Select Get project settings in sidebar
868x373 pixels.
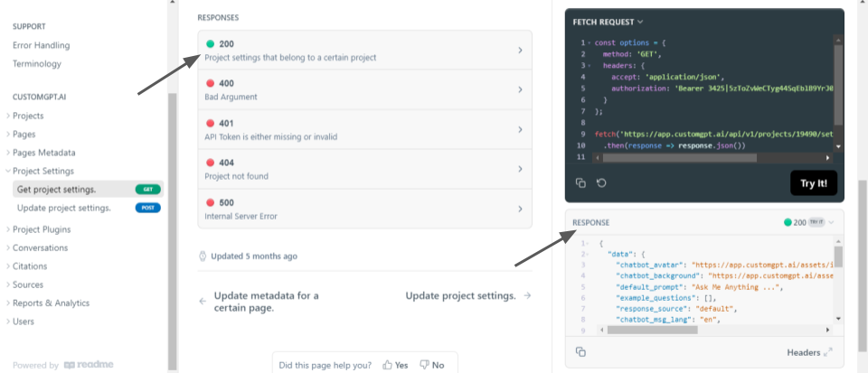tap(88, 190)
